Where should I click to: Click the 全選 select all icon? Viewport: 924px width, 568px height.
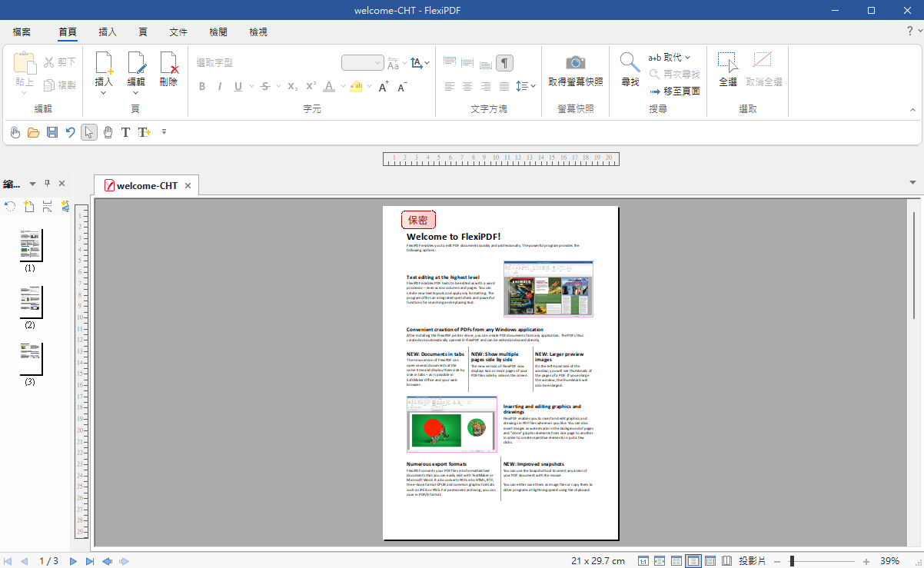(727, 63)
